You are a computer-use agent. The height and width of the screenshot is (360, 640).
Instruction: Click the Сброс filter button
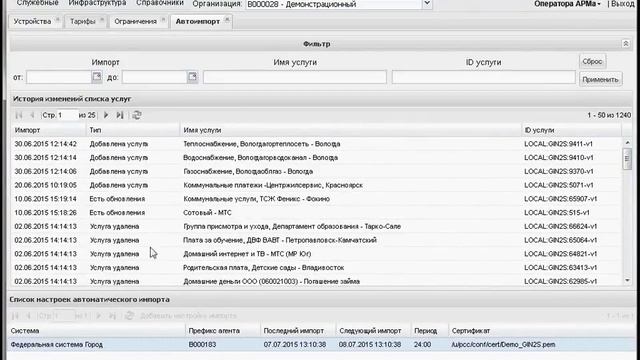(x=592, y=61)
